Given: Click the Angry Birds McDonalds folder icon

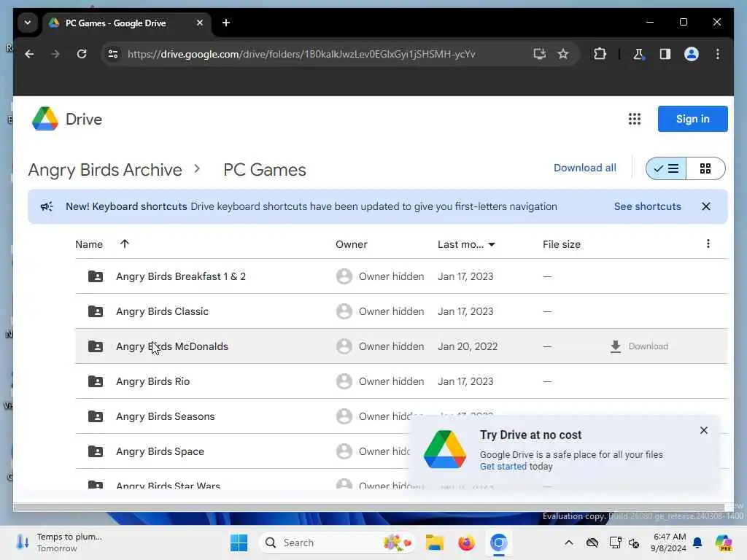Looking at the screenshot, I should click(96, 346).
